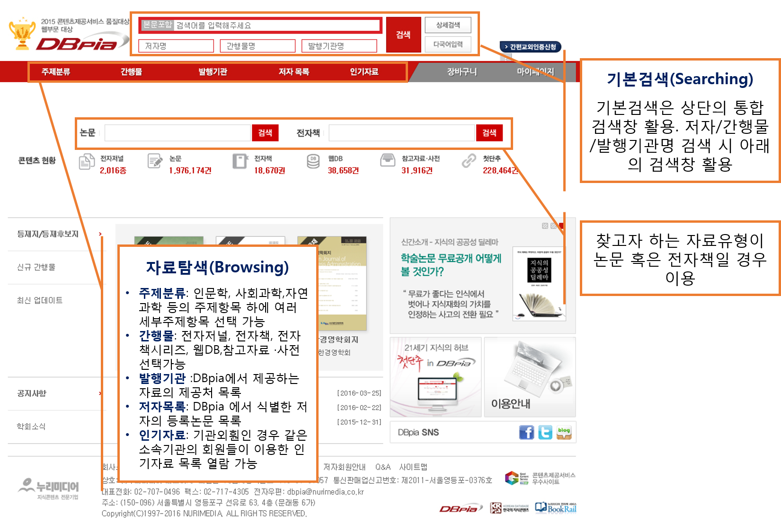Open the 인기자료 navigation menu
Image resolution: width=781 pixels, height=532 pixels.
click(x=364, y=72)
